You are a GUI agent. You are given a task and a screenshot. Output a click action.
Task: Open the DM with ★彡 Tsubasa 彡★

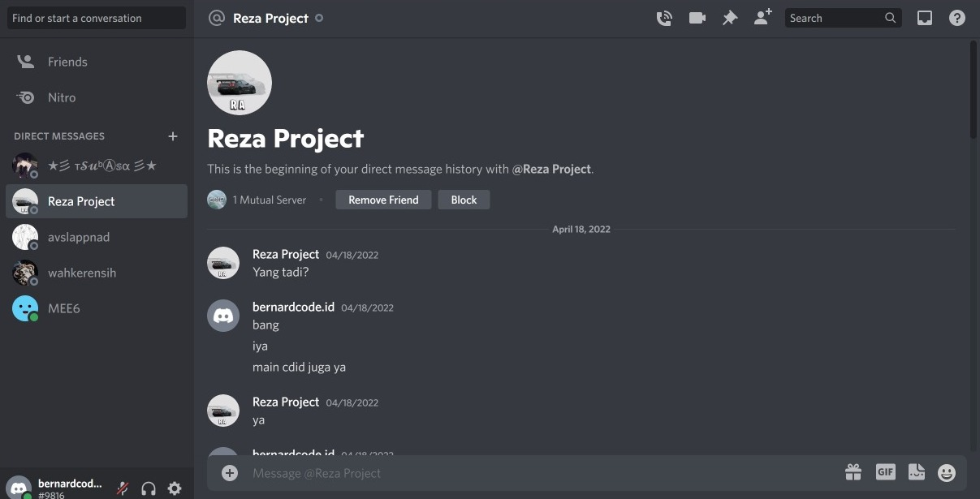(x=97, y=166)
